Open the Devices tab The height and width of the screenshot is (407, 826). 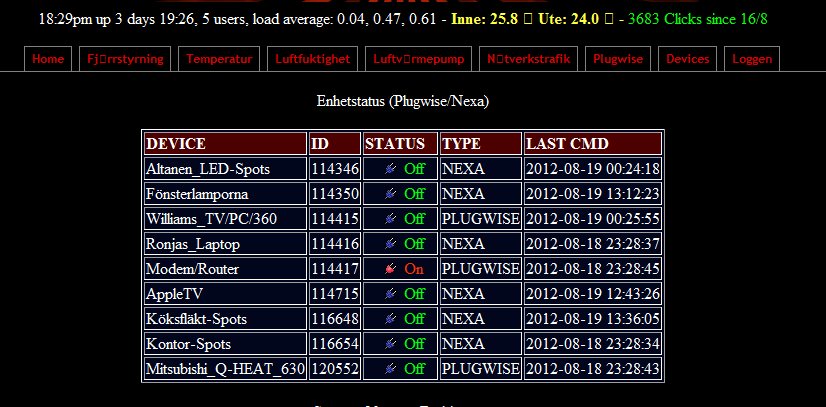point(687,59)
